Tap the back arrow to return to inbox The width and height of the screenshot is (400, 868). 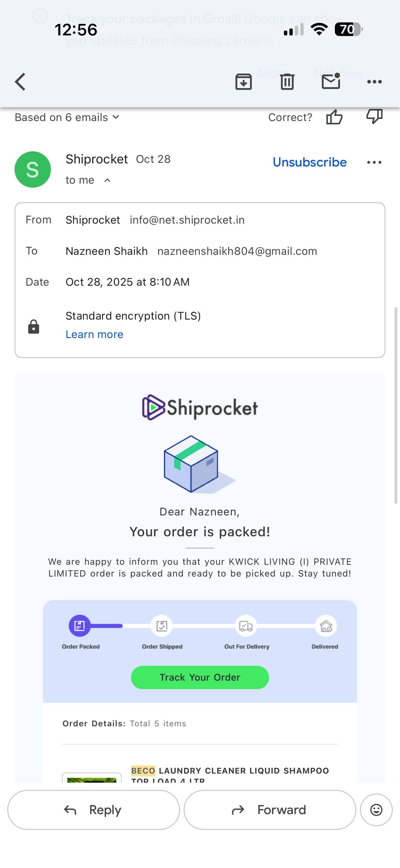[x=21, y=81]
